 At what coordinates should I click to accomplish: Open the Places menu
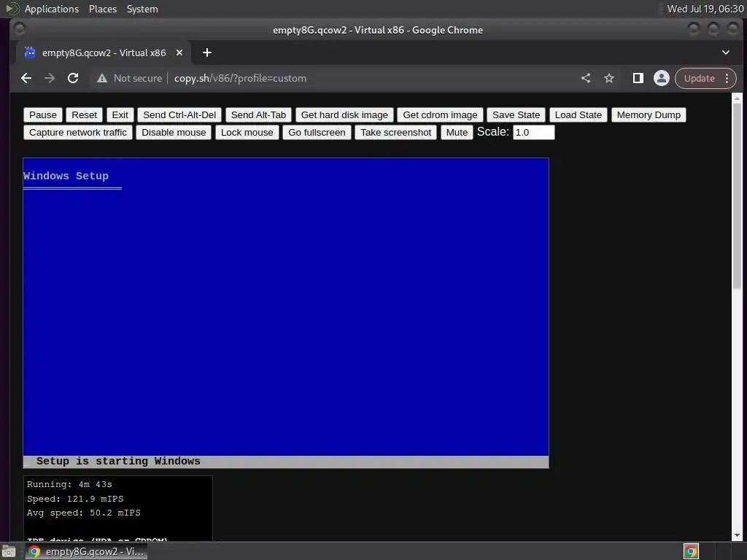point(102,9)
